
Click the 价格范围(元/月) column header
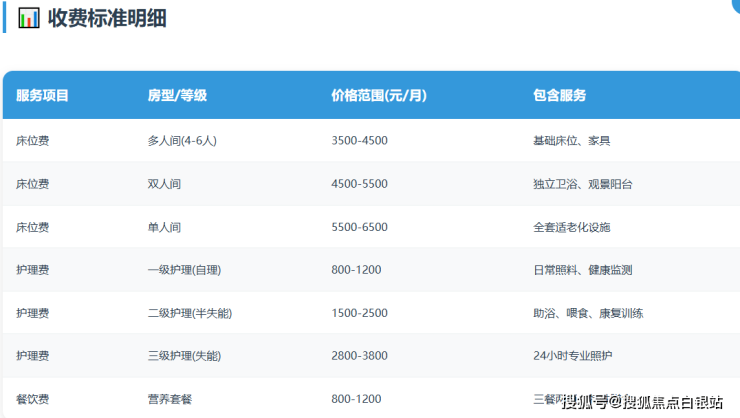(378, 96)
